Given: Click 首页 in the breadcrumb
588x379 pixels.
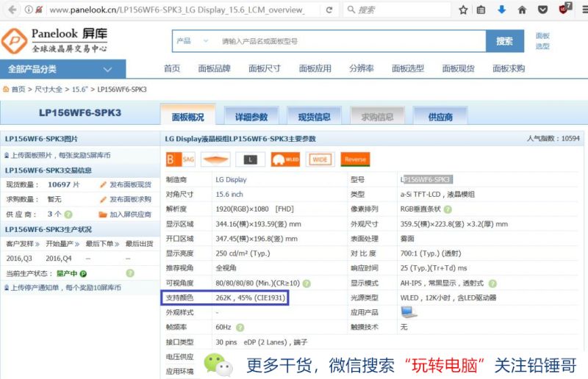Looking at the screenshot, I should coord(18,90).
